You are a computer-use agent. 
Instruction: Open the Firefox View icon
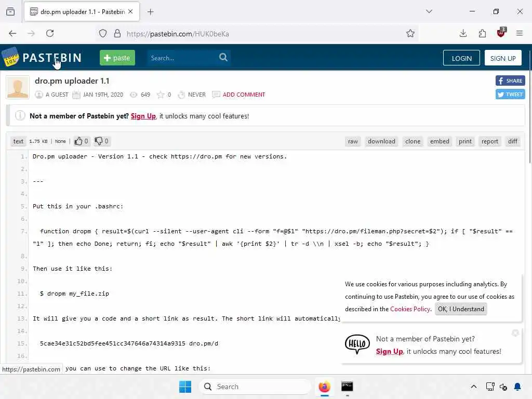(10, 12)
